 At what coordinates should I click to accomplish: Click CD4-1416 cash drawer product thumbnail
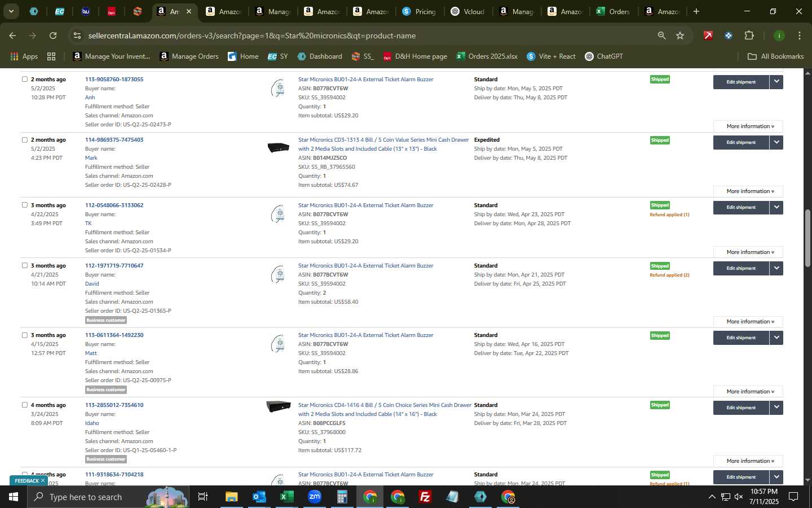(279, 406)
